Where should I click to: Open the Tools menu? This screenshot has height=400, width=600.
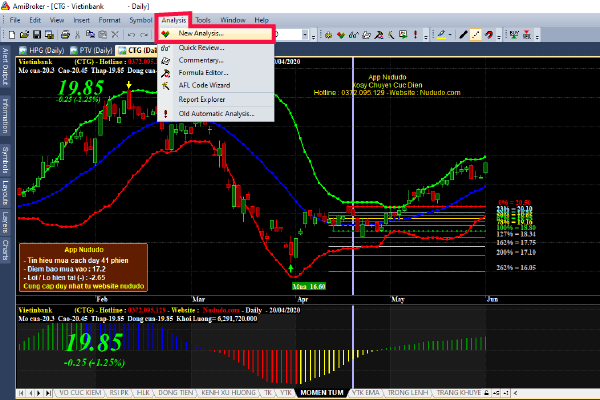click(x=203, y=20)
